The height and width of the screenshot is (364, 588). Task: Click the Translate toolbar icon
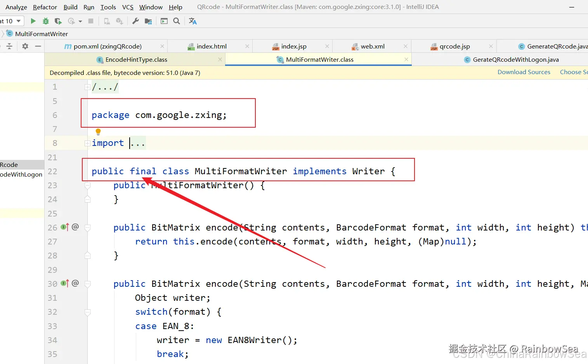click(x=193, y=21)
